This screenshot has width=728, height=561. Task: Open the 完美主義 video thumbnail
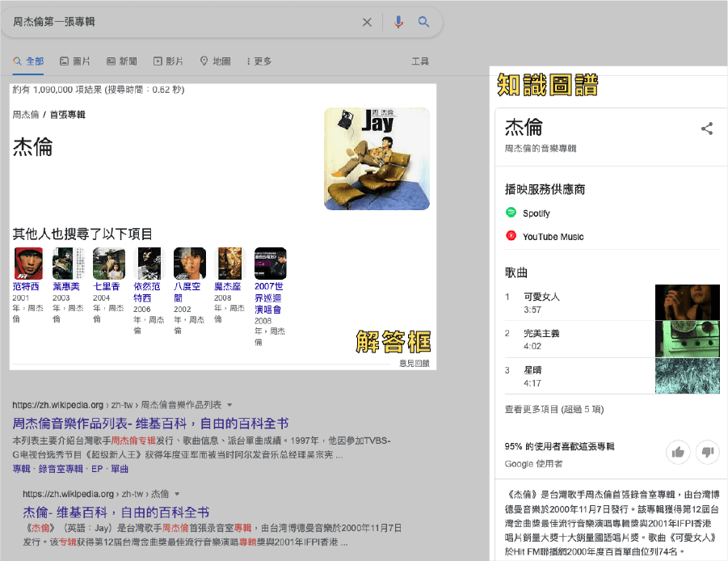(x=687, y=339)
